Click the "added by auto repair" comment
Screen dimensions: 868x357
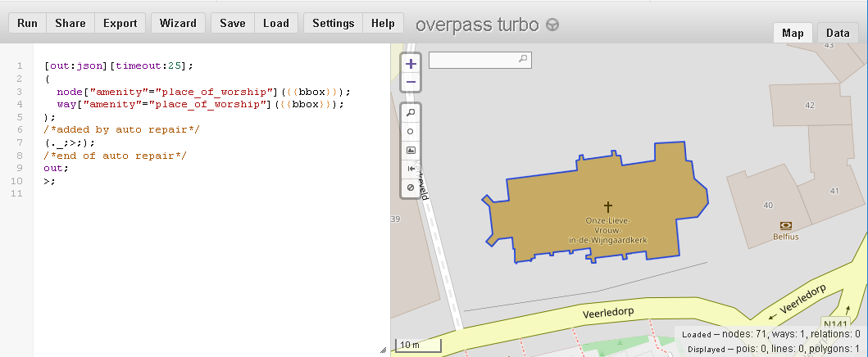(x=122, y=130)
